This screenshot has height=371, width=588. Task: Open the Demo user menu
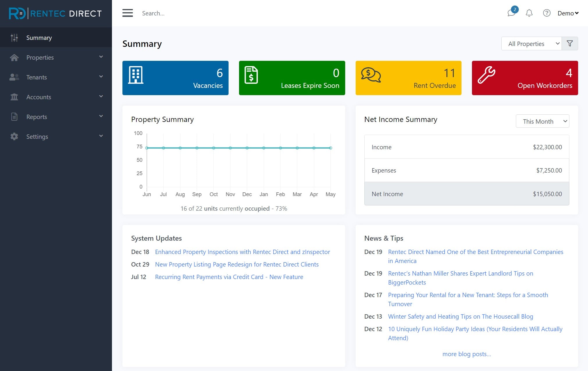pos(568,13)
